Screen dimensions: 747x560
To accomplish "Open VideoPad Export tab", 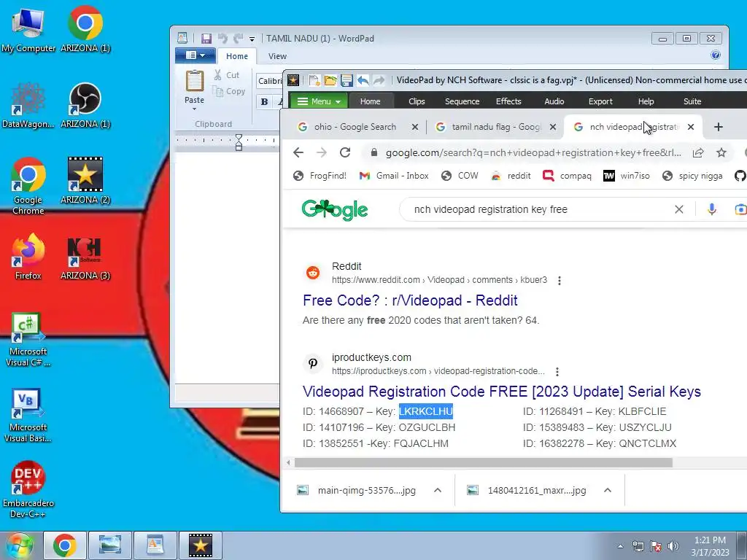I will (600, 101).
